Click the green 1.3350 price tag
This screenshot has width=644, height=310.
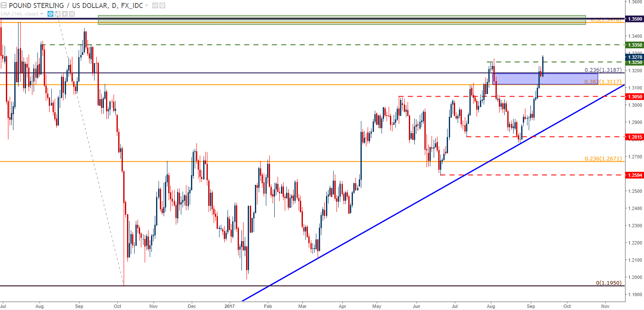pos(634,45)
